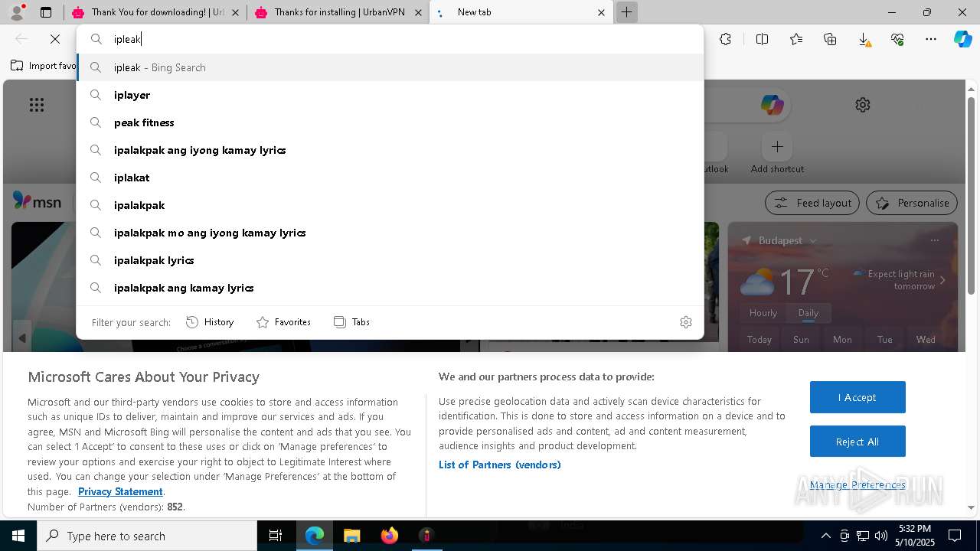Image resolution: width=980 pixels, height=551 pixels.
Task: Open List of Partners (vendors) link
Action: [500, 465]
